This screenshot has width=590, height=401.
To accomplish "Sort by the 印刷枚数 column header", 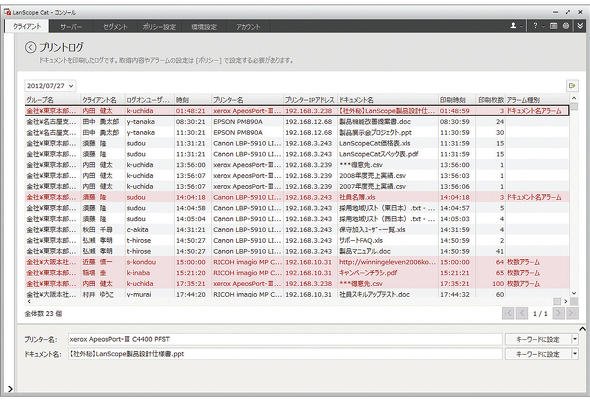I will click(x=491, y=100).
